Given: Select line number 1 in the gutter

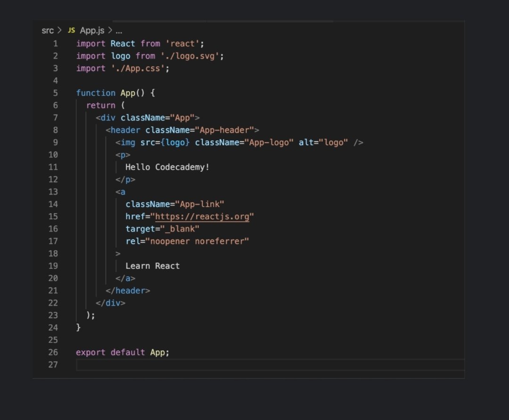Looking at the screenshot, I should click(x=56, y=43).
